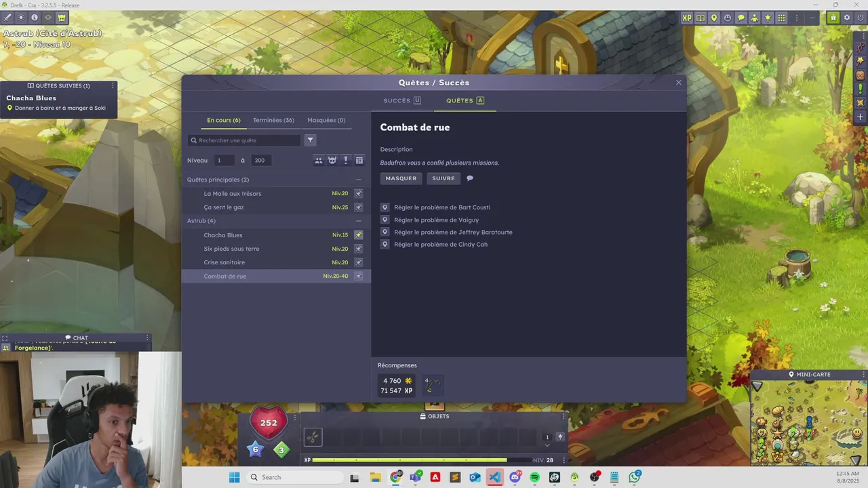Go to next shortcut bar page arrow

tap(547, 445)
